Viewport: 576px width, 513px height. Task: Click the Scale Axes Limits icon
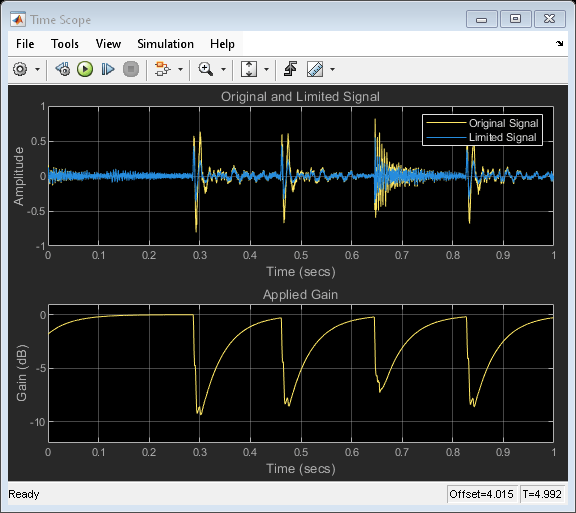click(249, 69)
